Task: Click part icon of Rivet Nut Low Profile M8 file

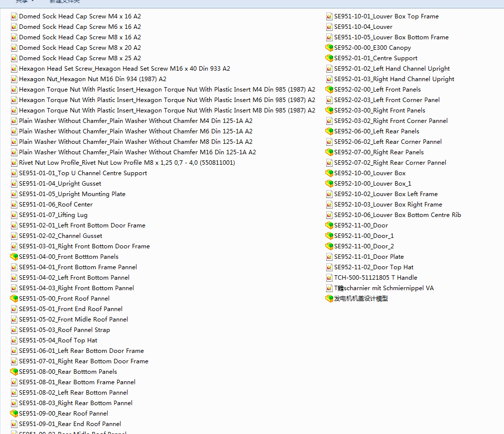Action: [14, 163]
